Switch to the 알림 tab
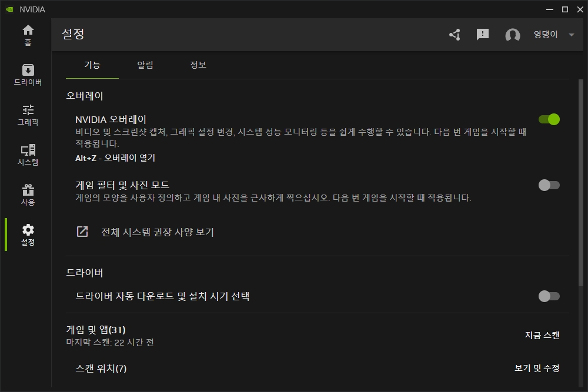588x392 pixels. (x=145, y=65)
